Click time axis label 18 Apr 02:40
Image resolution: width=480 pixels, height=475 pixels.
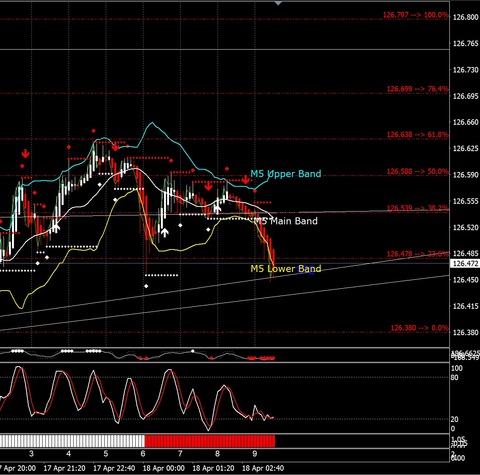263,468
